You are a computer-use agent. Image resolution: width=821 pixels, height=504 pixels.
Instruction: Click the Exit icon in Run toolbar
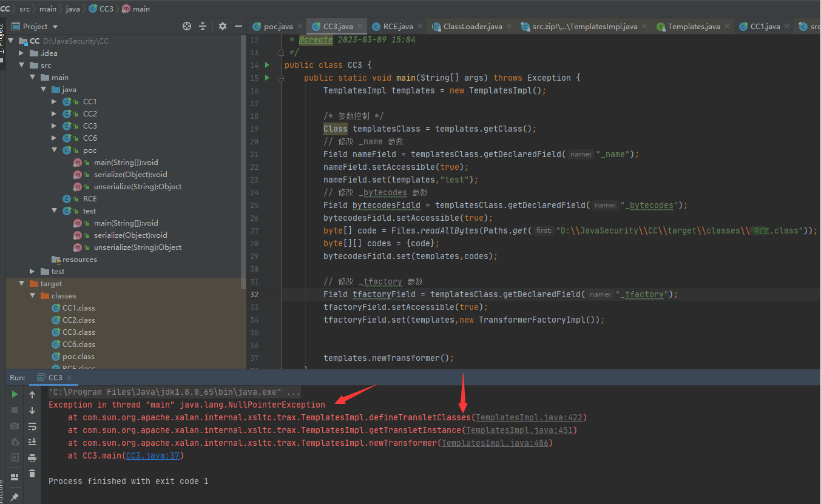15,458
